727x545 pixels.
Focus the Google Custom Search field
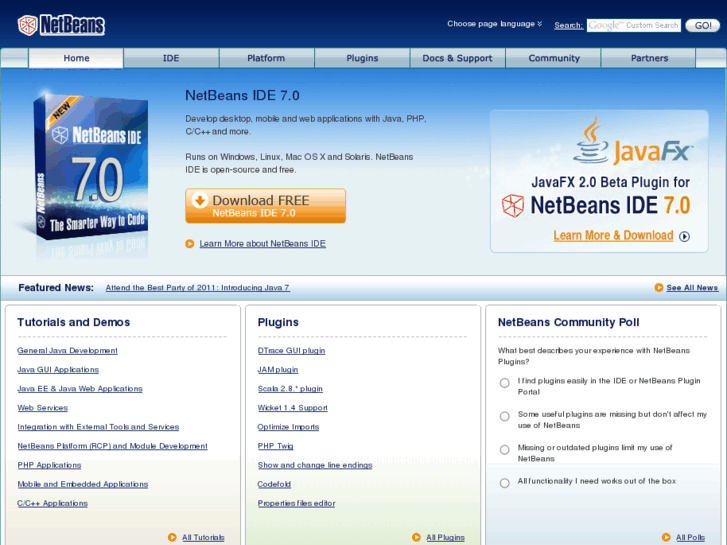[x=633, y=26]
